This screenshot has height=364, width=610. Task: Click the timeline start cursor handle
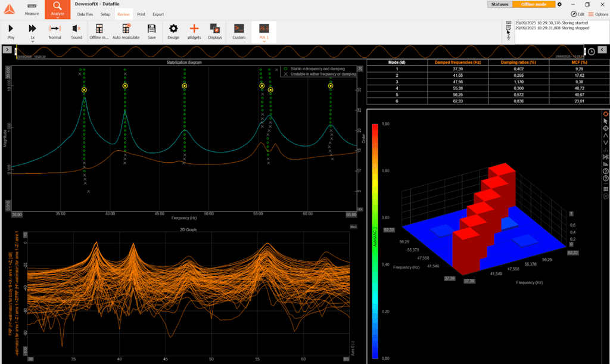click(x=16, y=51)
